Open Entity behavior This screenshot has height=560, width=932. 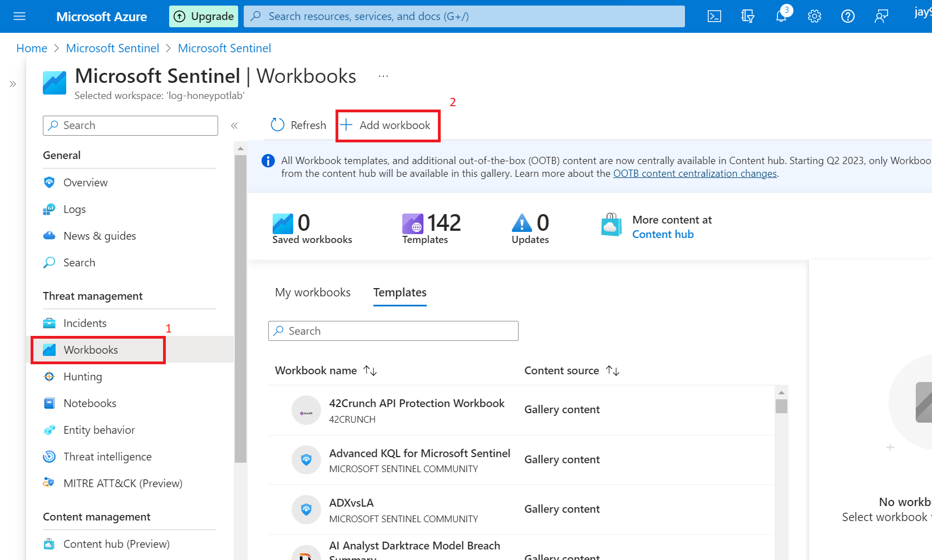point(99,430)
